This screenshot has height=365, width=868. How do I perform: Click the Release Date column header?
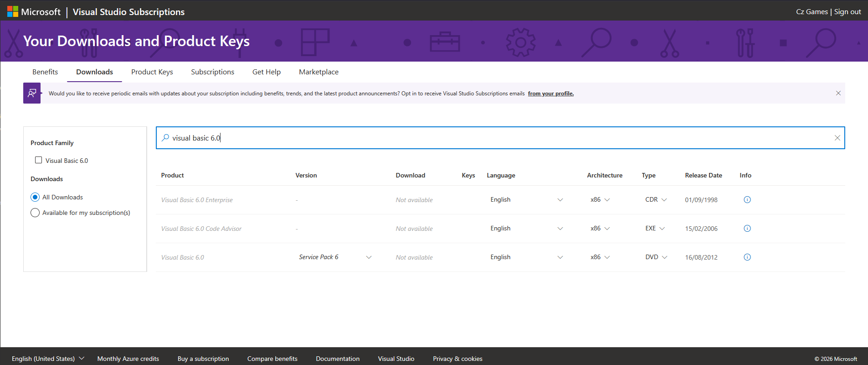[x=704, y=175]
